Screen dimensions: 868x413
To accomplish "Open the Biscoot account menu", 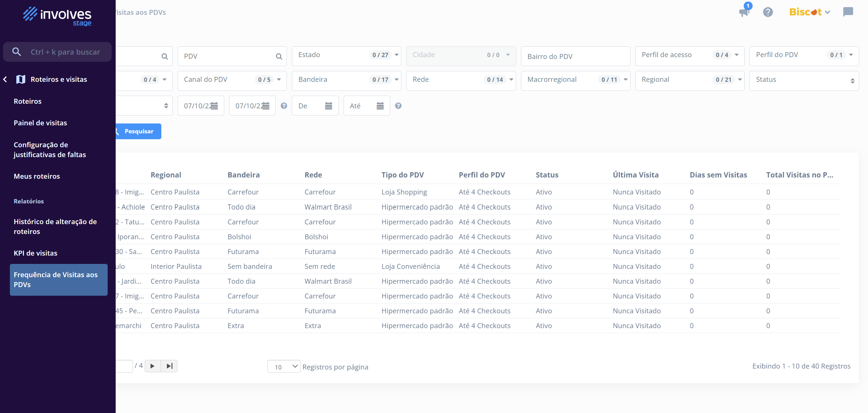I will [x=809, y=12].
